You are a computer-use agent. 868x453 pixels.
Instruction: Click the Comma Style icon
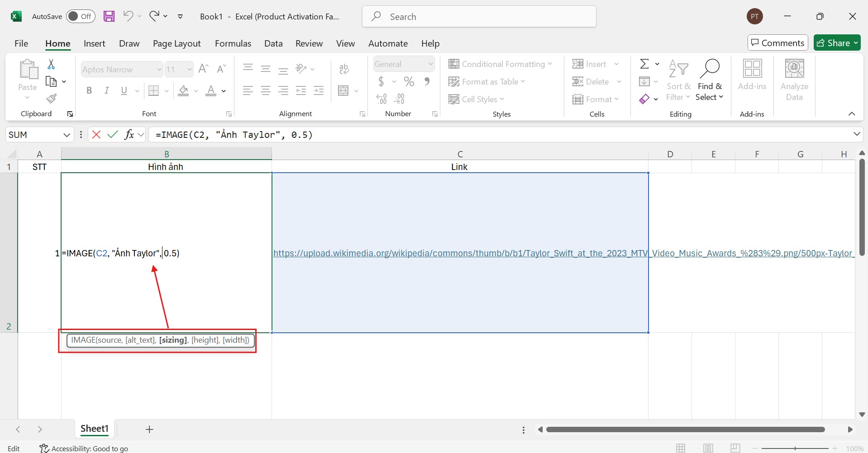coord(427,81)
